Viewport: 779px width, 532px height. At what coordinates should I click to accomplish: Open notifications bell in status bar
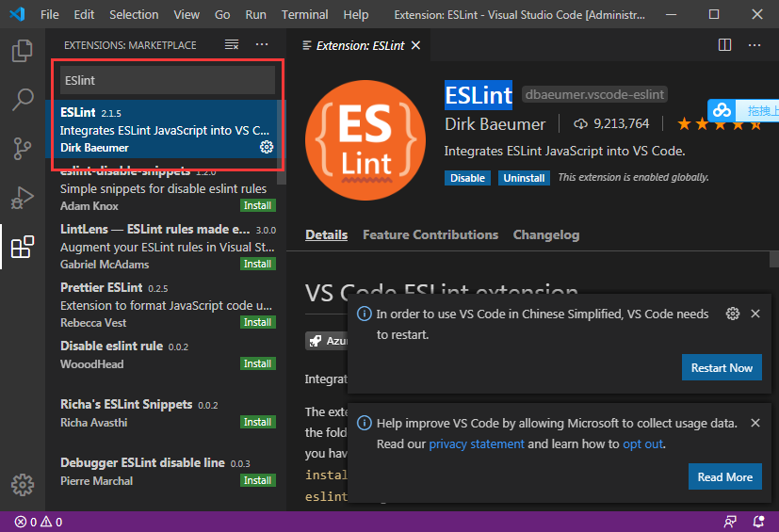click(x=758, y=522)
